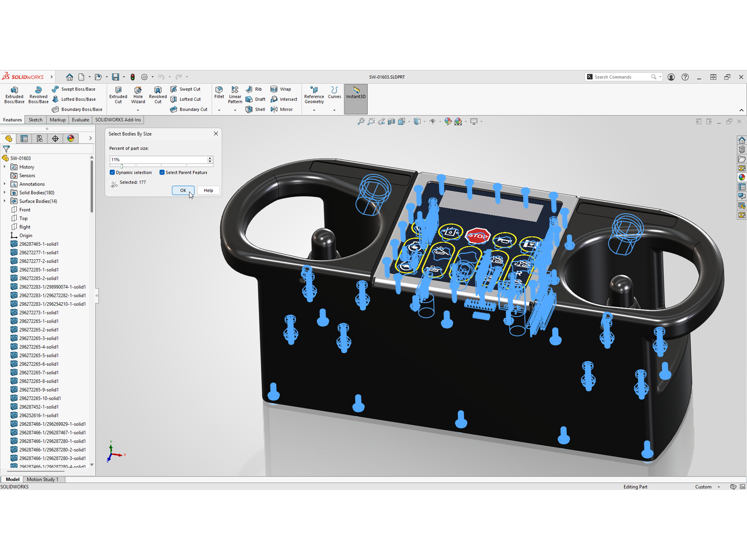This screenshot has width=747, height=560.
Task: Uncheck Dynamic selection checkbox
Action: pyautogui.click(x=112, y=172)
